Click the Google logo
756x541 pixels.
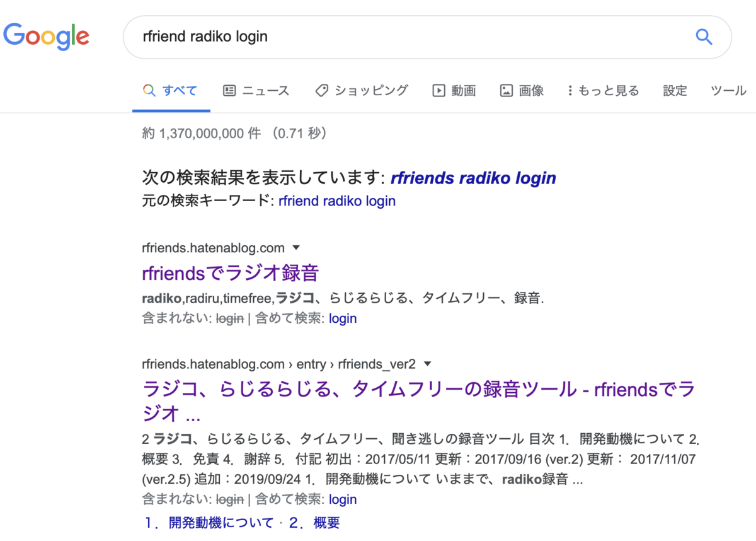pyautogui.click(x=46, y=36)
